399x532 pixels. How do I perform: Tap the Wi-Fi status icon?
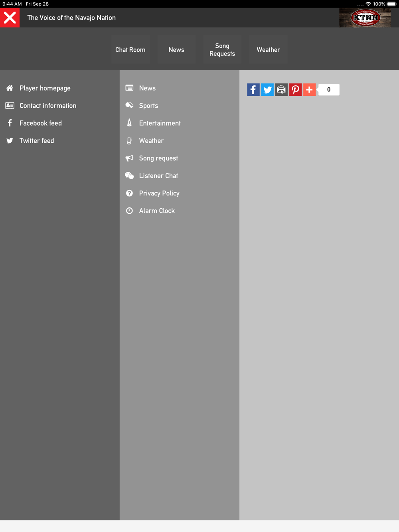(x=368, y=4)
